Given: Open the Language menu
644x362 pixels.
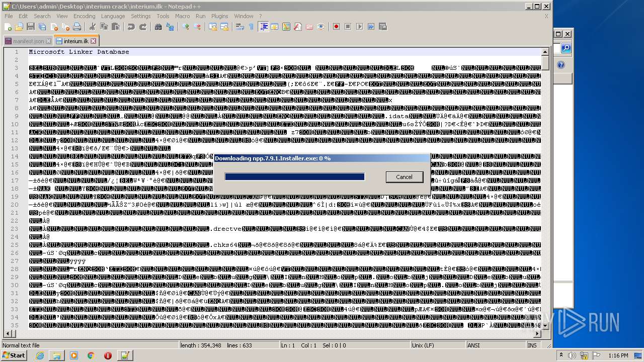Looking at the screenshot, I should [113, 16].
